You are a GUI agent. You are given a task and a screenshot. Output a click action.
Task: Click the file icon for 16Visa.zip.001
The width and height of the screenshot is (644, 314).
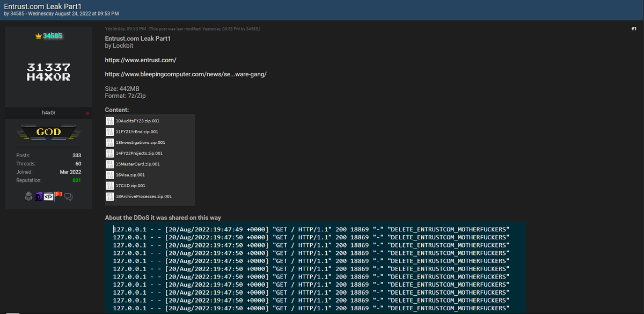(x=110, y=174)
